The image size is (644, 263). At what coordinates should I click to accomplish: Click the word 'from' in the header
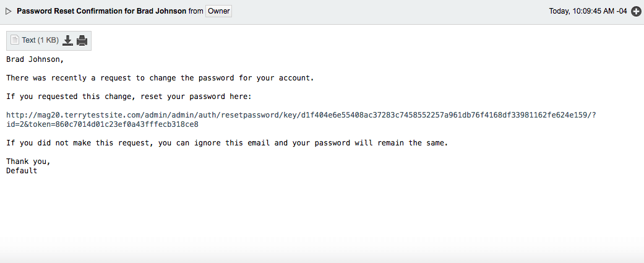196,12
